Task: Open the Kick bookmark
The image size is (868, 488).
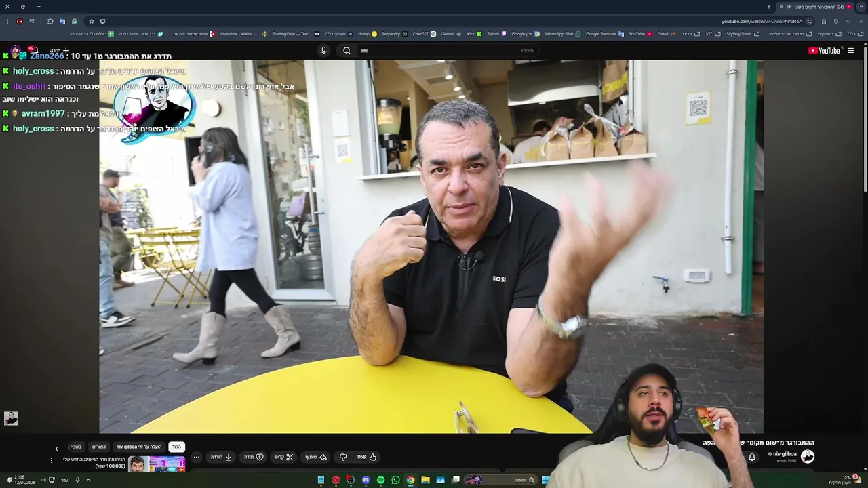Action: tap(474, 34)
